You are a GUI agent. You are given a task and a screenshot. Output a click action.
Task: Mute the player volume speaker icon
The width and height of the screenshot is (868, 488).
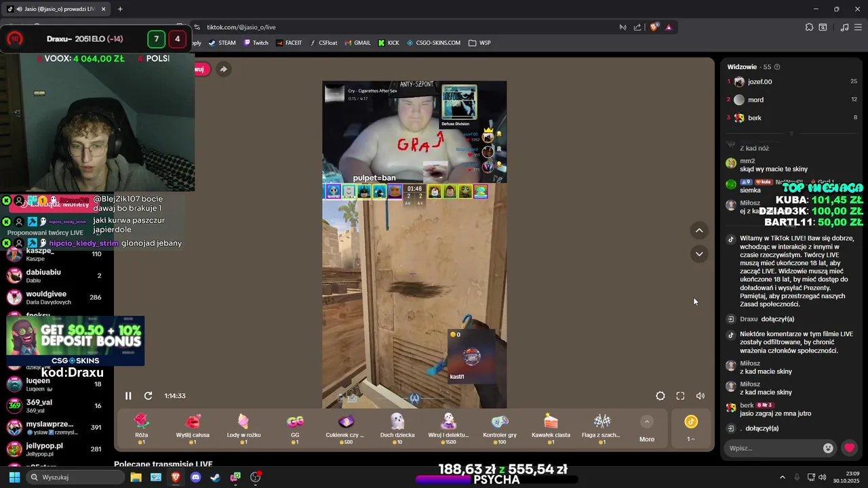(x=701, y=396)
